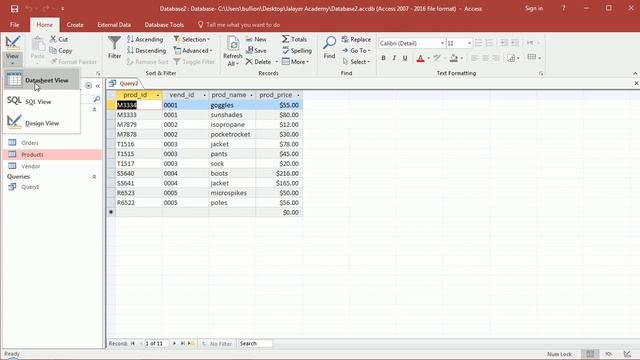Click the Save icon in the title bar
Image resolution: width=640 pixels, height=360 pixels.
tap(14, 9)
